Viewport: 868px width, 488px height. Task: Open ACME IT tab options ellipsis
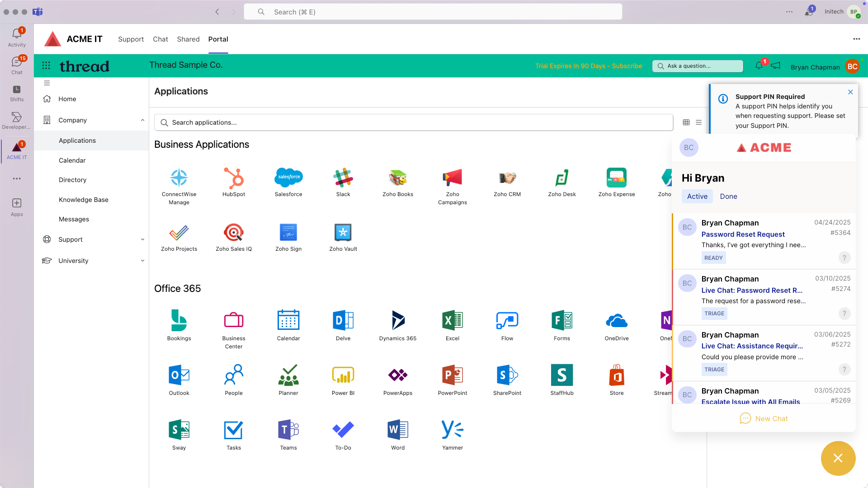click(856, 39)
